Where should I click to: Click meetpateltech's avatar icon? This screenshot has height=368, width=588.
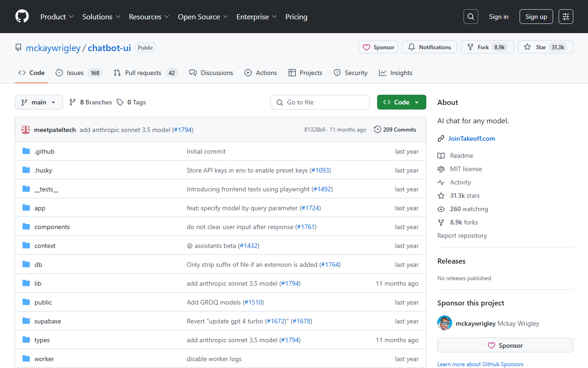click(x=26, y=130)
